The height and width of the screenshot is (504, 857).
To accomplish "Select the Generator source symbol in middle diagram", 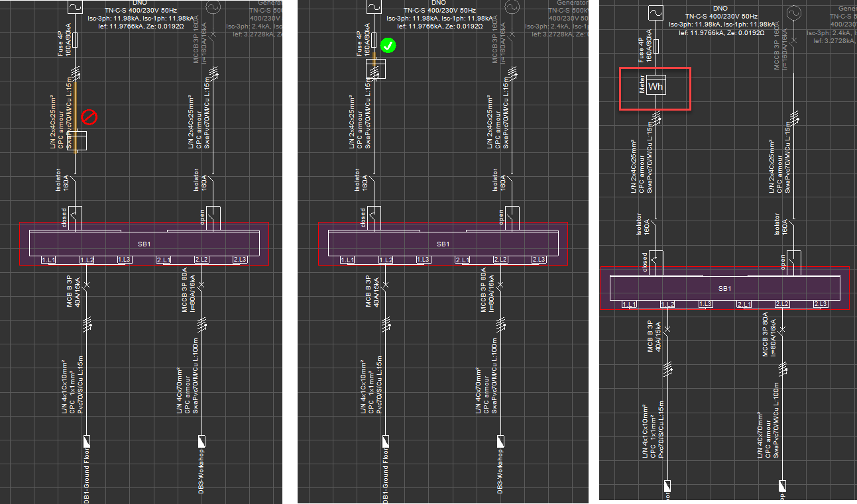I will (512, 7).
